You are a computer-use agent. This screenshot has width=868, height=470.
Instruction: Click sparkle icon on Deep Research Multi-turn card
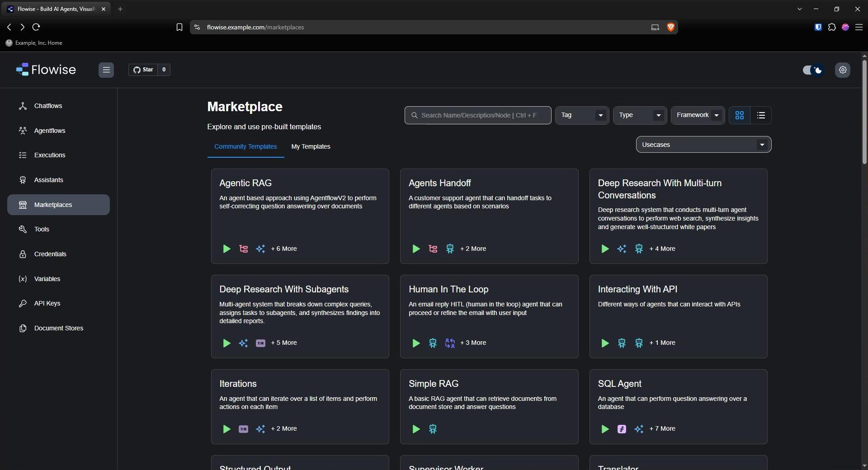(x=622, y=249)
